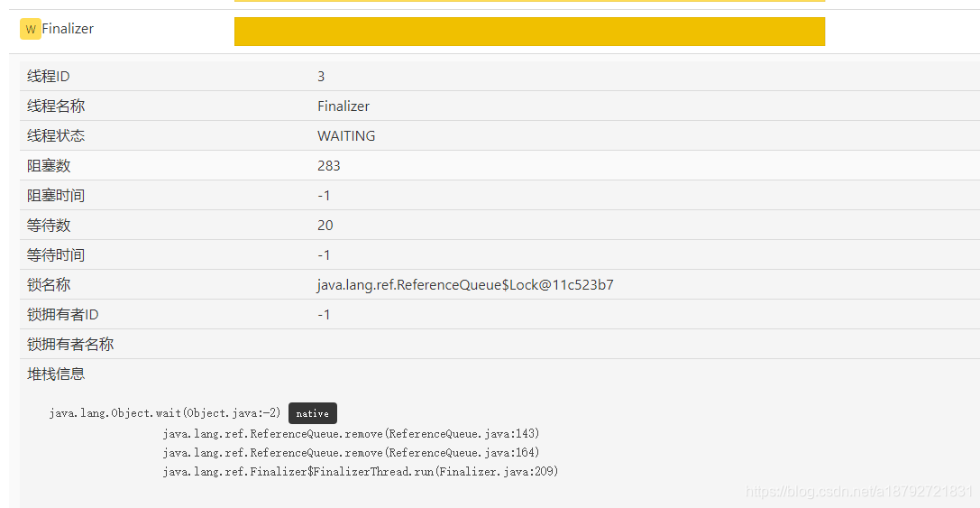Click the yellow W state icon beside Finalizer
The image size is (980, 508).
[x=30, y=29]
